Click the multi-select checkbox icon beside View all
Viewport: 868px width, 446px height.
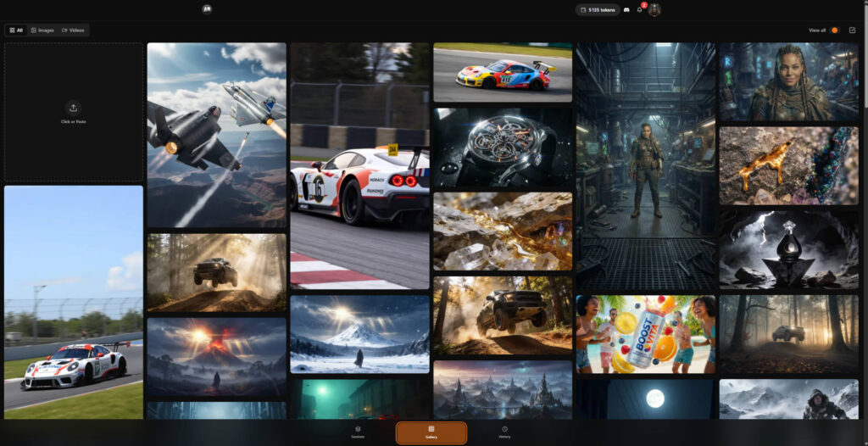click(852, 30)
